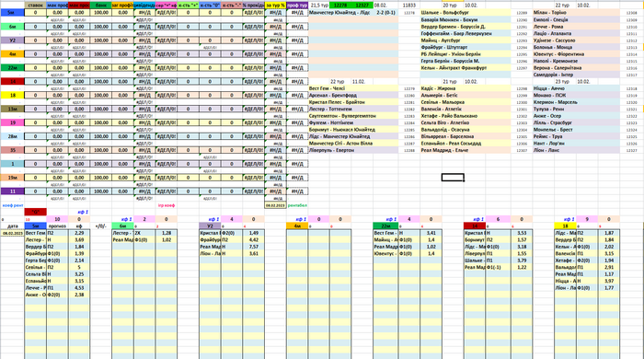This screenshot has height=359, width=644.
Task: Select the '13м' row label
Action: pos(12,109)
